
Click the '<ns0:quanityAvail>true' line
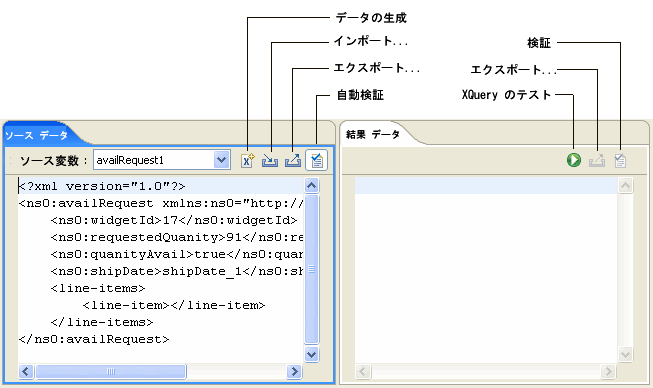(x=177, y=254)
